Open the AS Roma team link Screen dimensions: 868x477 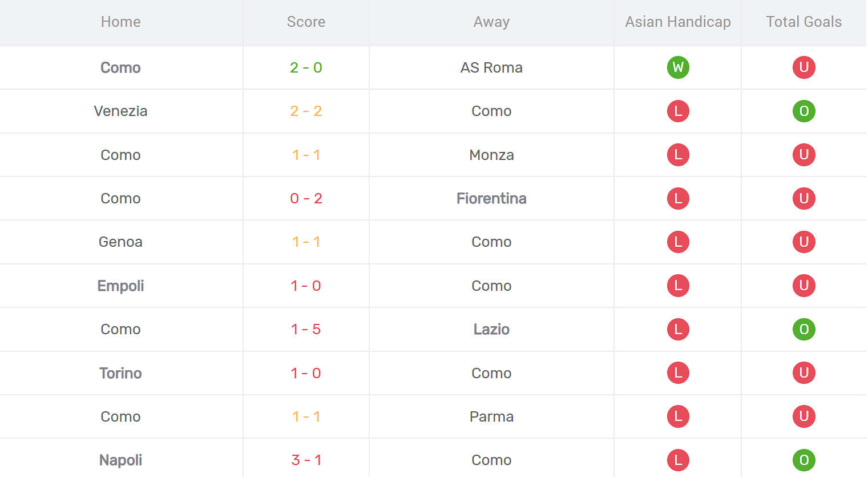coord(491,67)
